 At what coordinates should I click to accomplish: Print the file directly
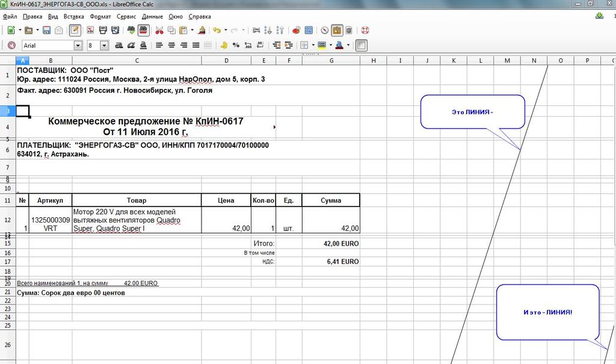[103, 30]
